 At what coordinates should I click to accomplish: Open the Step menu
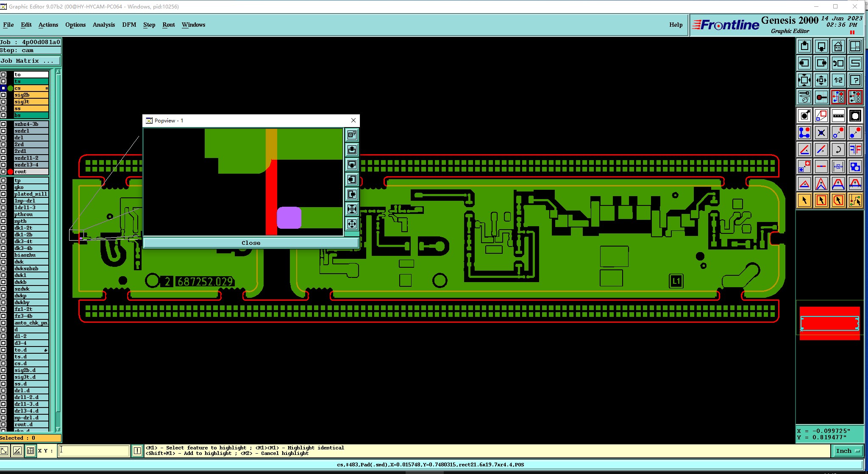(x=149, y=25)
